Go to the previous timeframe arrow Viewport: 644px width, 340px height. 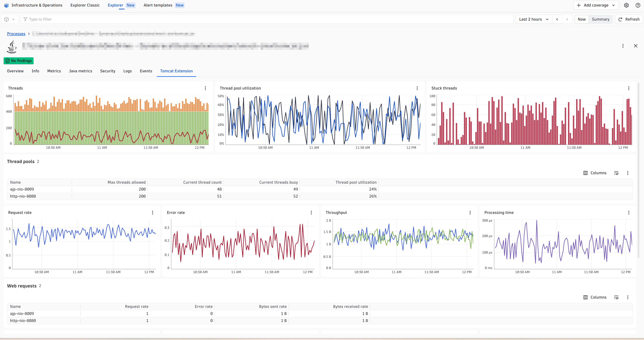557,19
